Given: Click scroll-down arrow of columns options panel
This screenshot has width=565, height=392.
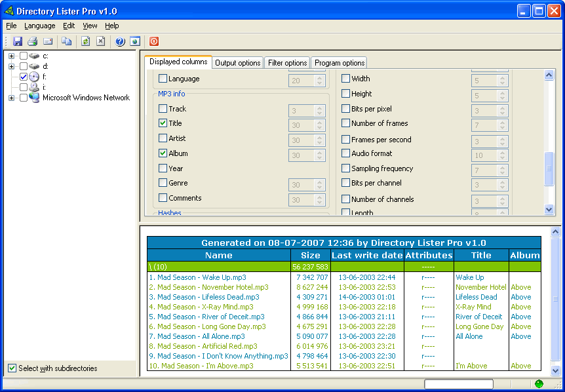Looking at the screenshot, I should [x=549, y=209].
